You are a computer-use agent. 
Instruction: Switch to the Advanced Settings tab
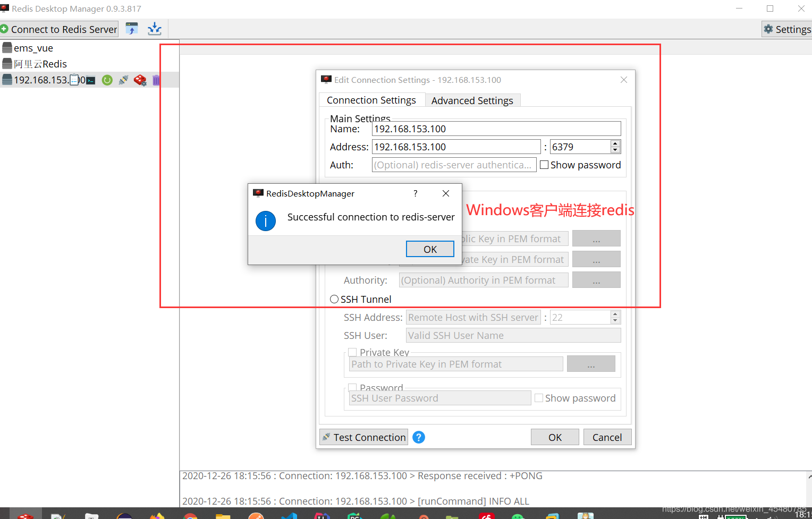click(x=472, y=100)
